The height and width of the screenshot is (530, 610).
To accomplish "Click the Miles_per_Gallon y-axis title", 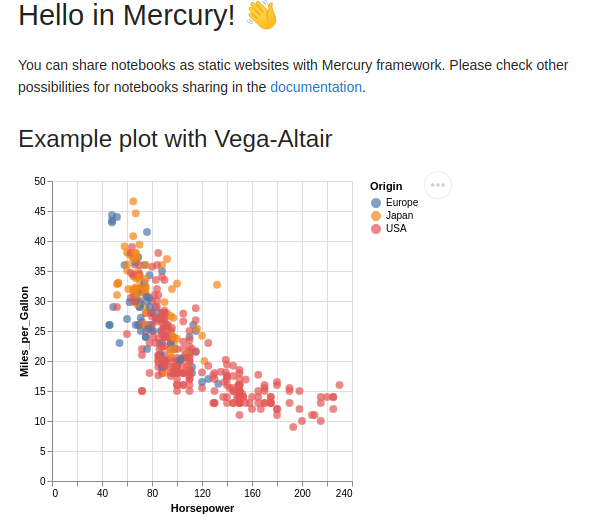I will 25,331.
